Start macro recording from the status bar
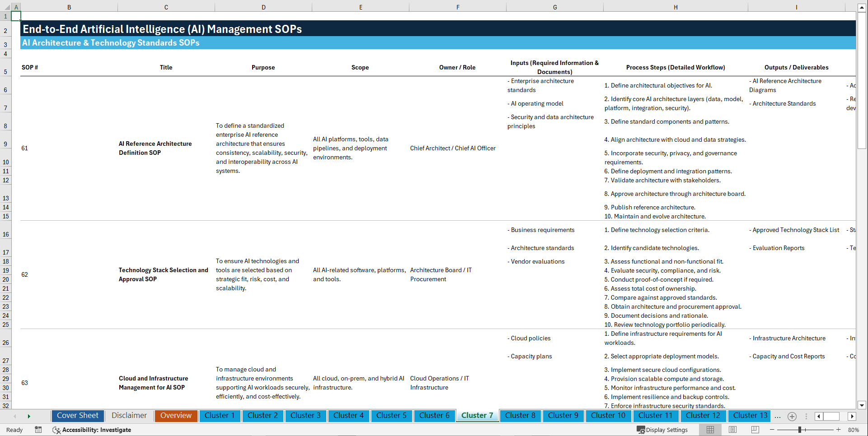Screen dimensions: 868x436 point(38,430)
